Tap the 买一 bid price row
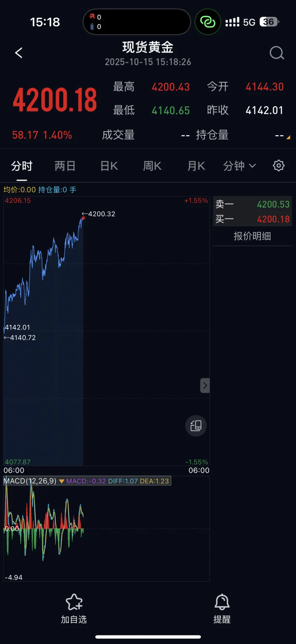The image size is (296, 644). [252, 219]
